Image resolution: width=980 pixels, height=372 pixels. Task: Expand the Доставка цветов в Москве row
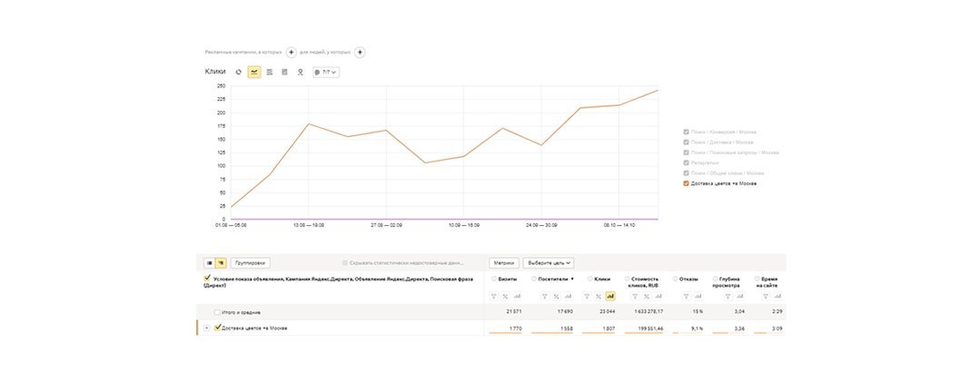click(207, 328)
